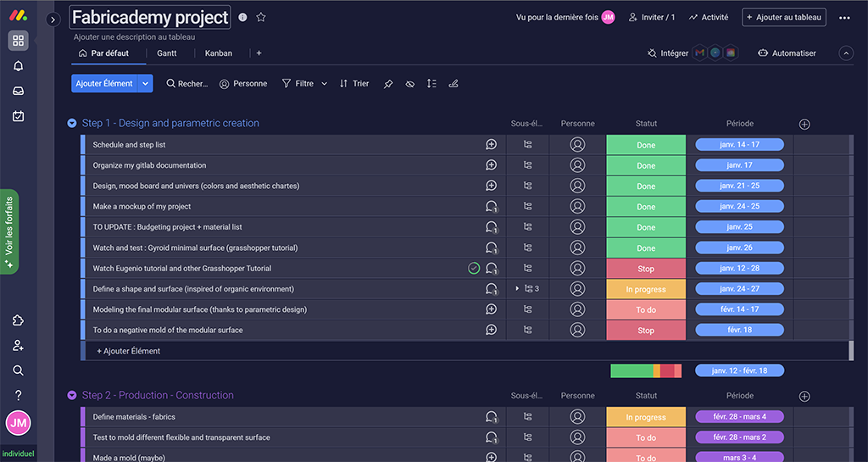Click sub-item icon for Organize my gitlab documentation
Screen dimensions: 868x462
[527, 165]
